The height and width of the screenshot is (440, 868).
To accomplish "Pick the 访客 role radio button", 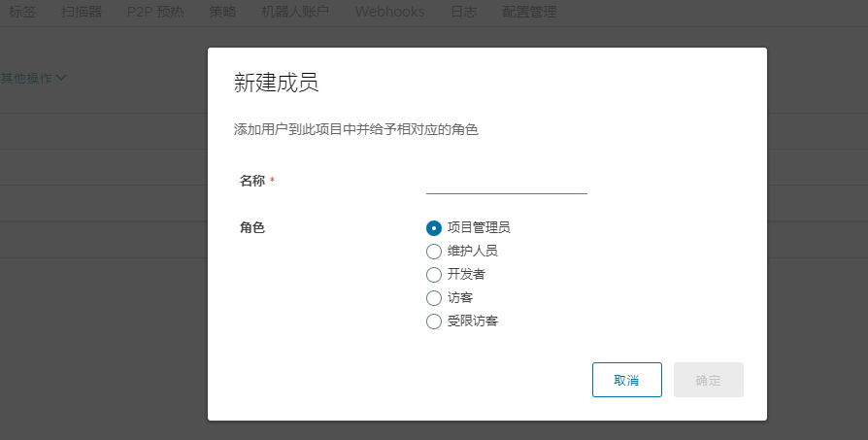I will 434,298.
